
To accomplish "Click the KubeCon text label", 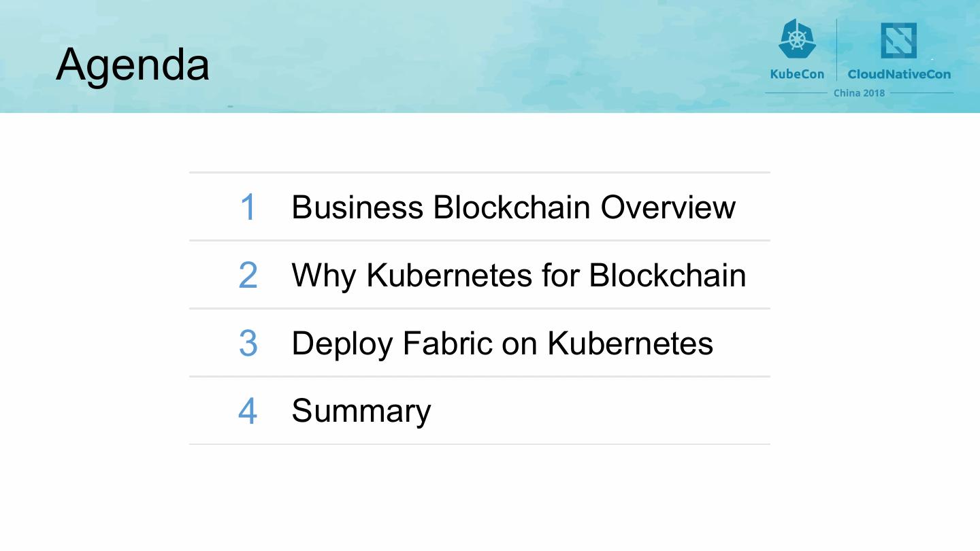I will (x=797, y=74).
